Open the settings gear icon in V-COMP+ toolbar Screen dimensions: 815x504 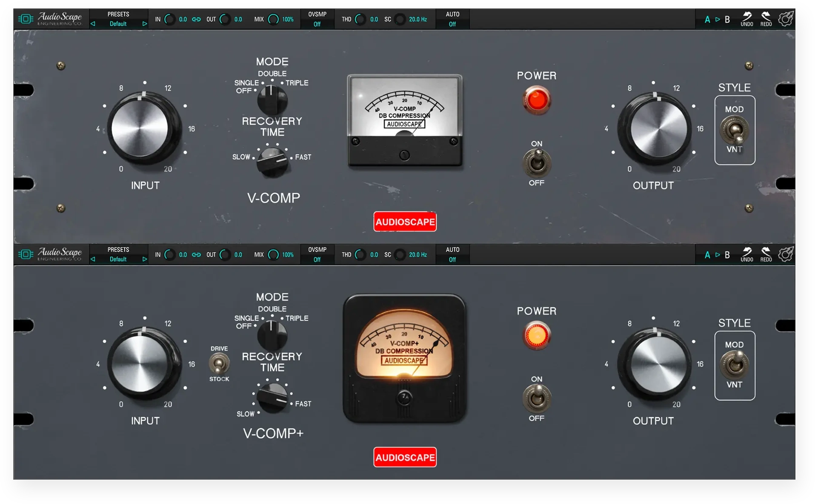[786, 254]
